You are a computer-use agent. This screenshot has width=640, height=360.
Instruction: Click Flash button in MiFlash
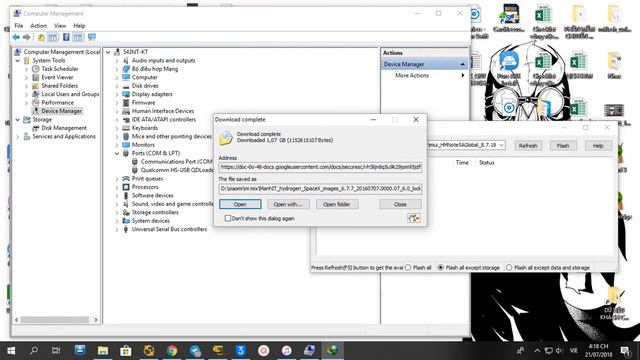[563, 146]
